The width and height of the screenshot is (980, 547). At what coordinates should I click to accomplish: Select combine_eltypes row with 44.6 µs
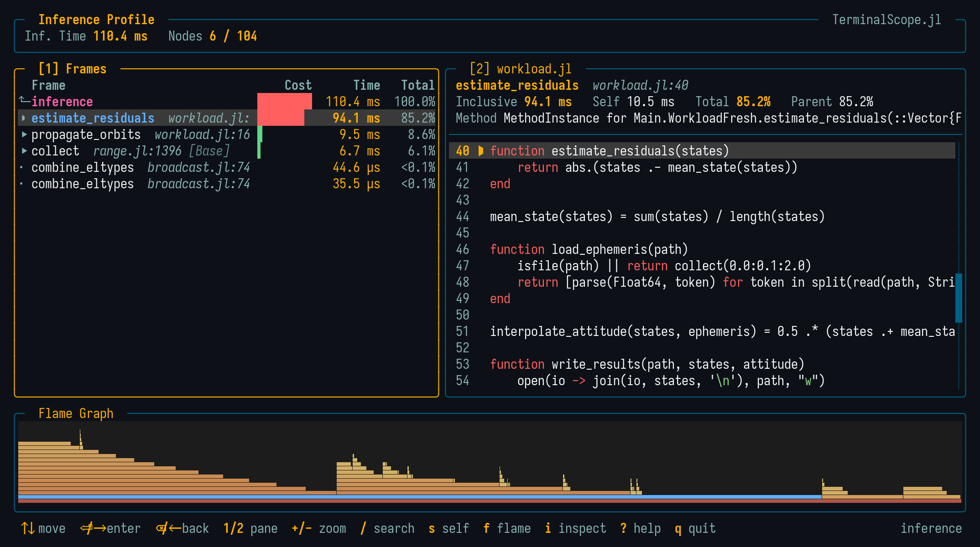tap(227, 167)
